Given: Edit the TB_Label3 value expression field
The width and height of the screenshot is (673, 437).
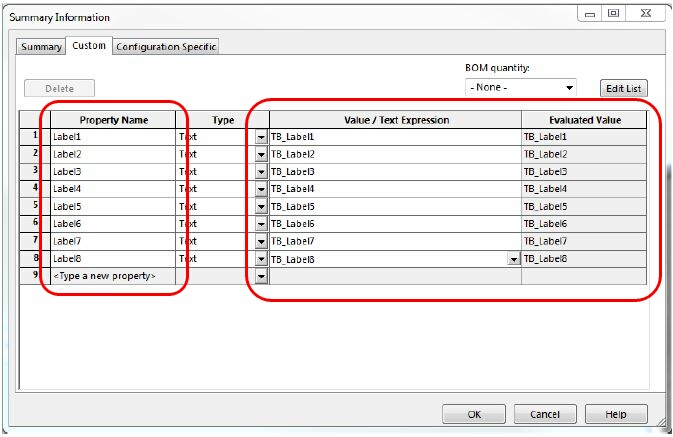Looking at the screenshot, I should 390,172.
